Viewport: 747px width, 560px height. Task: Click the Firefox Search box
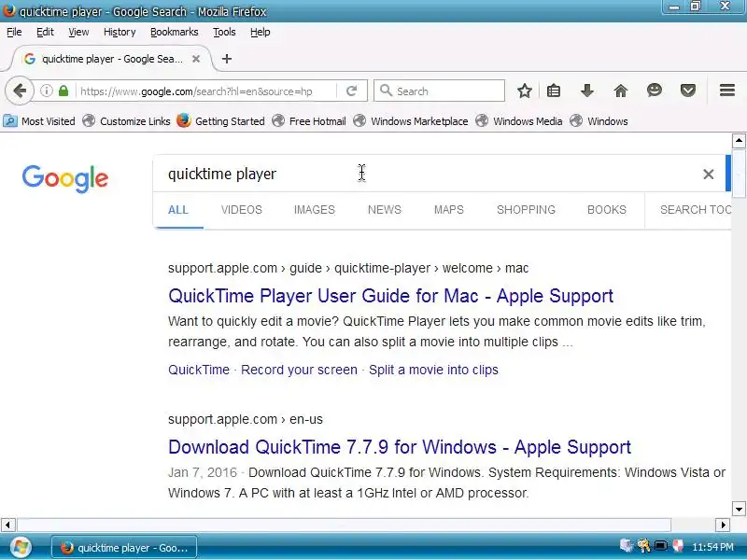coord(439,91)
